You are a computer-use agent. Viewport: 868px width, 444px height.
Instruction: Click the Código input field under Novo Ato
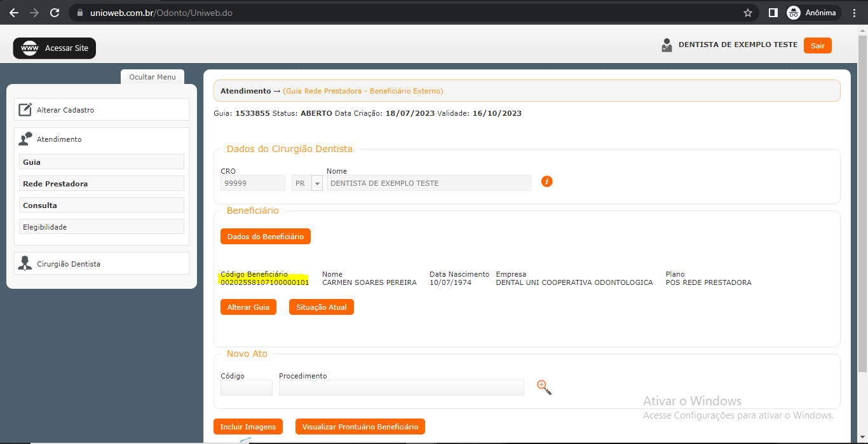coord(247,387)
